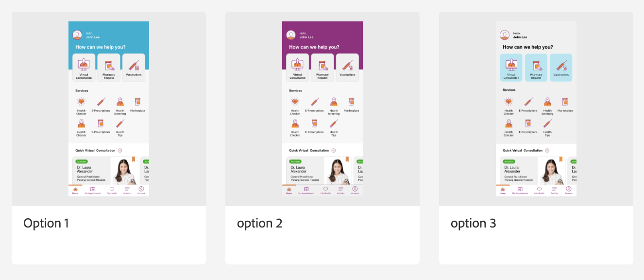Viewport: 644px width, 280px height.
Task: Click the option 2 title label
Action: tap(260, 223)
